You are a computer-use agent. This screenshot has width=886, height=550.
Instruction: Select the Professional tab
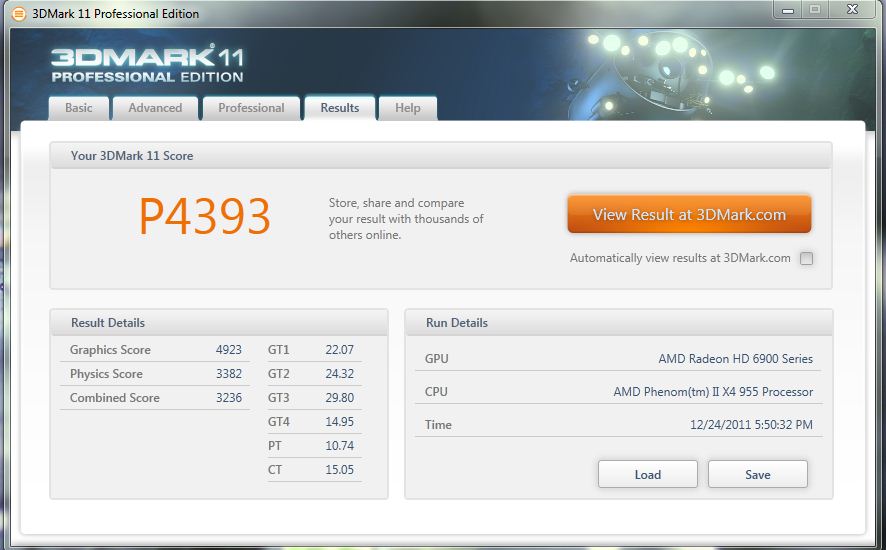tap(251, 108)
